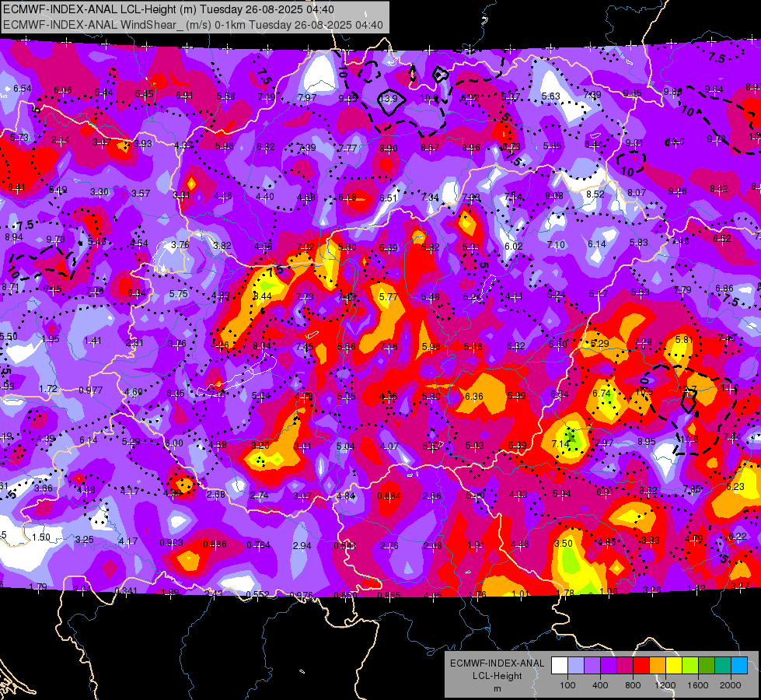This screenshot has height=700, width=761.
Task: Click the sky blue legend swatch
Action: (739, 666)
